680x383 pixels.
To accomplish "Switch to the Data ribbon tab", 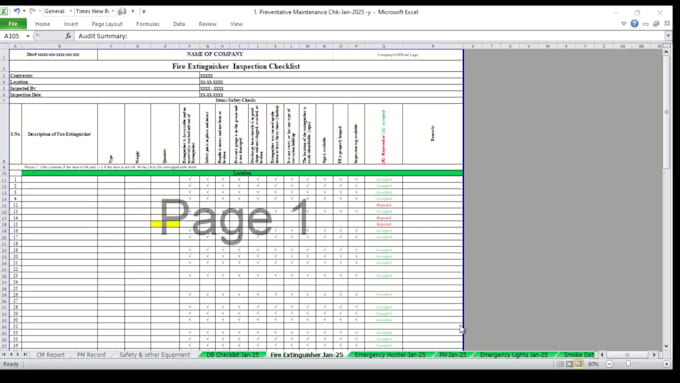I will 179,24.
